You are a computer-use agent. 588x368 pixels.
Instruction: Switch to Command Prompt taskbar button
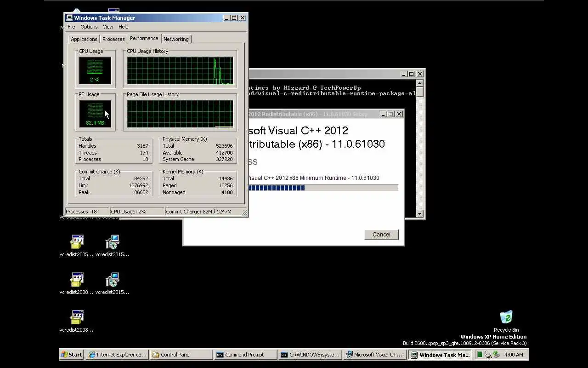tap(246, 355)
